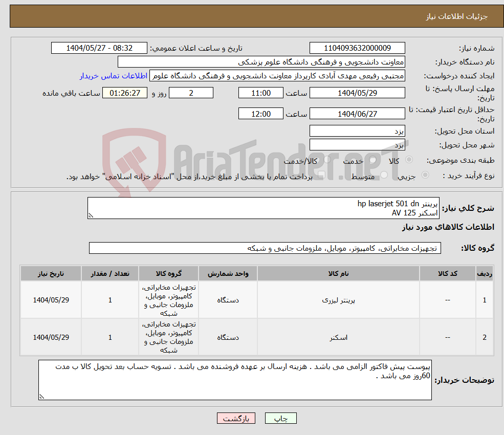Viewport: 504px width, 435px height.
Task: Click the دستگاه unit cell in row 1
Action: point(228,300)
